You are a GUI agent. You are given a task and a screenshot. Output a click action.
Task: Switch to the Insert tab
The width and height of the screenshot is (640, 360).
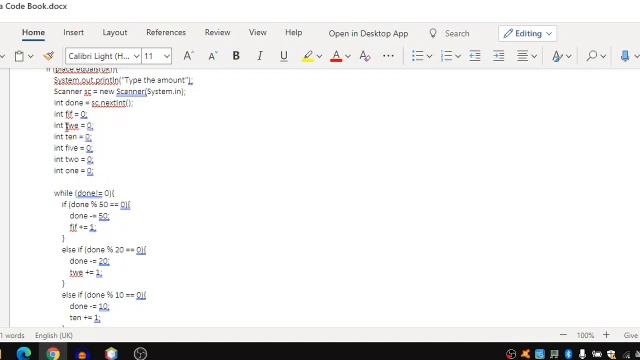pos(73,33)
